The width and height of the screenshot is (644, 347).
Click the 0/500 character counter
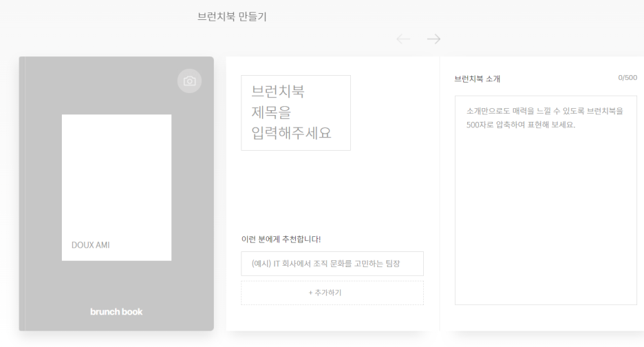[627, 78]
